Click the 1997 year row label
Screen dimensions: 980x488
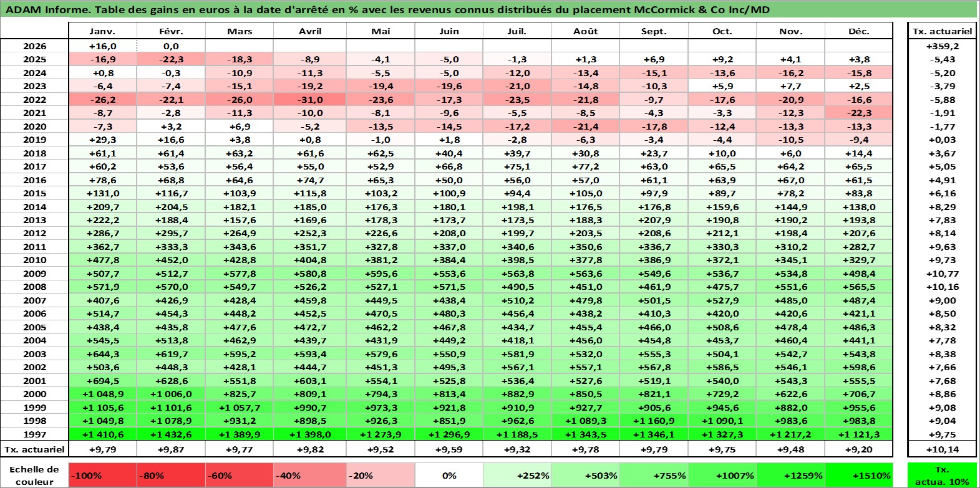point(34,434)
